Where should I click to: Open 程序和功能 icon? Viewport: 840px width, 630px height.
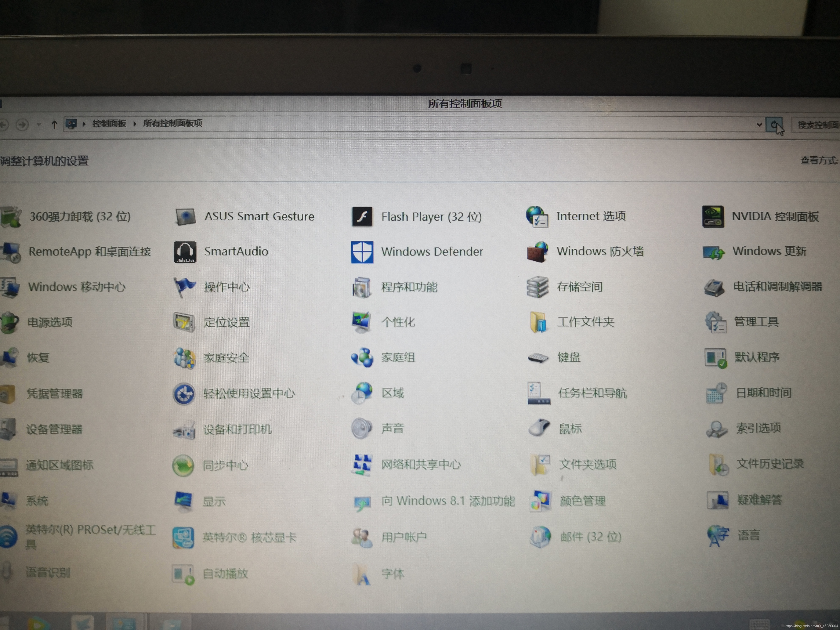[x=361, y=287]
